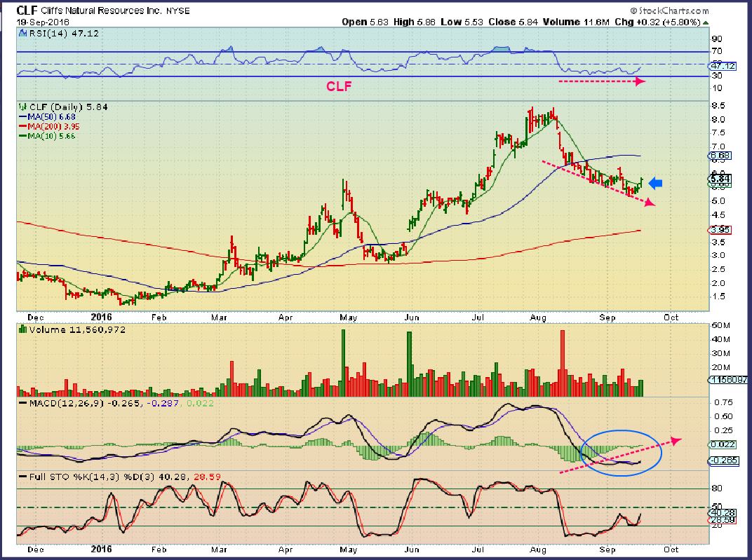The width and height of the screenshot is (752, 560).
Task: Click the tallest green volume bar in late April
Action: tap(343, 362)
